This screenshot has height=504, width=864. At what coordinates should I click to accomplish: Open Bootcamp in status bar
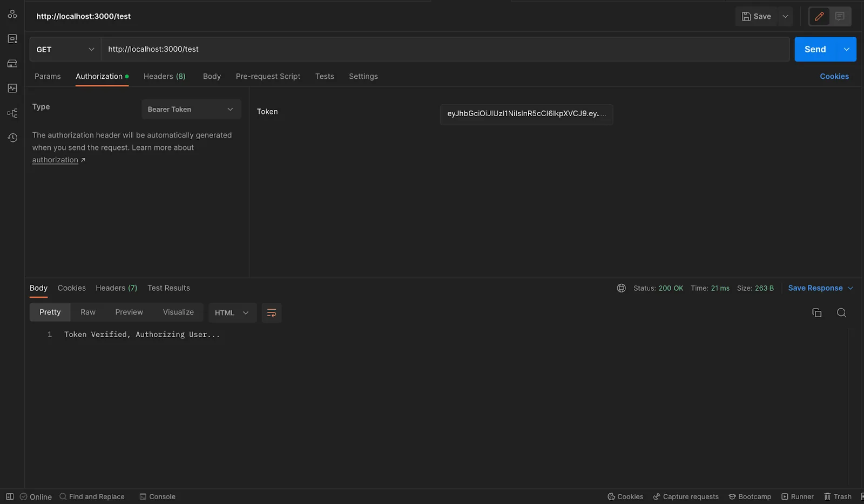pos(750,496)
